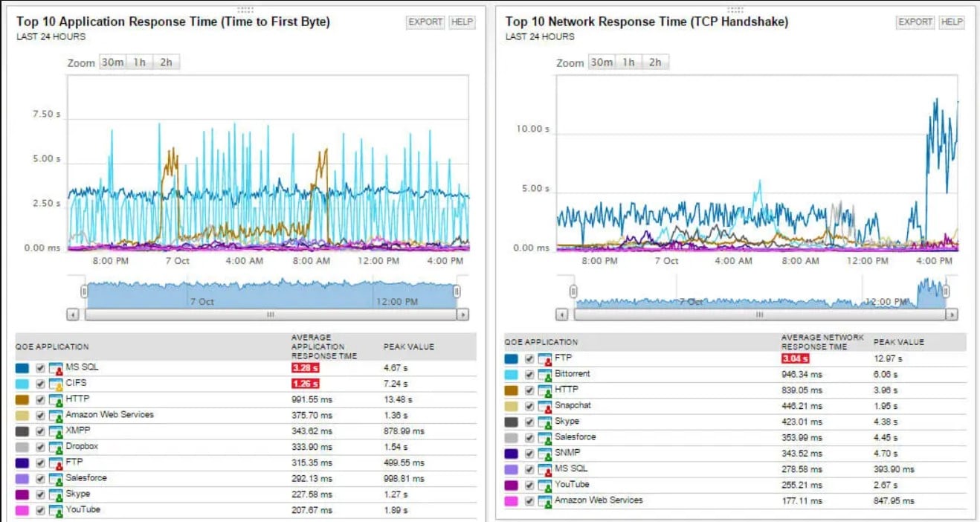980x522 pixels.
Task: Click Average Network Response Time column header
Action: (822, 342)
